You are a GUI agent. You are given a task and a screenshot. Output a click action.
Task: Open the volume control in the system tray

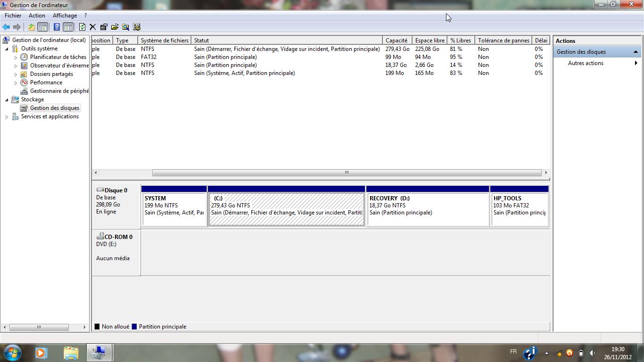pos(592,353)
